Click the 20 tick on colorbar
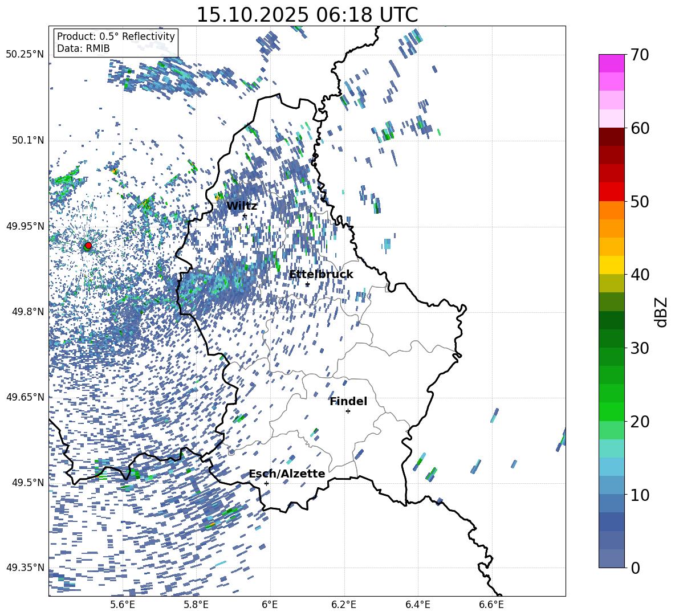The width and height of the screenshot is (675, 616). pyautogui.click(x=639, y=421)
